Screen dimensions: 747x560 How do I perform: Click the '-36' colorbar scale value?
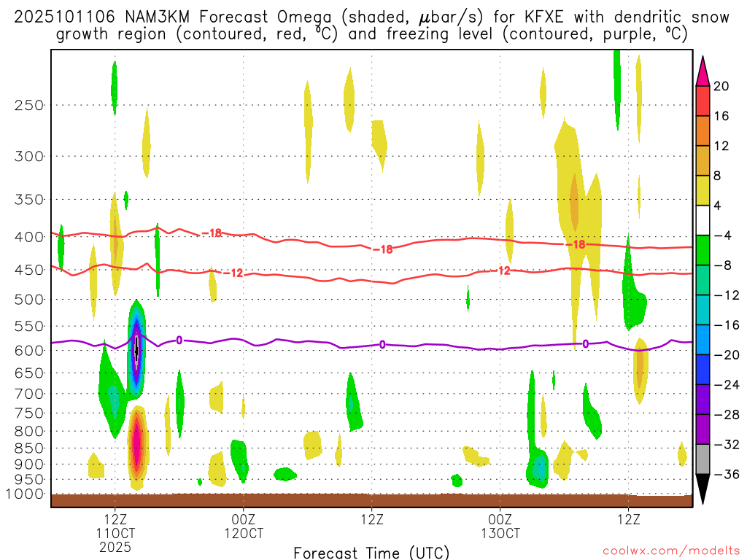click(x=727, y=474)
